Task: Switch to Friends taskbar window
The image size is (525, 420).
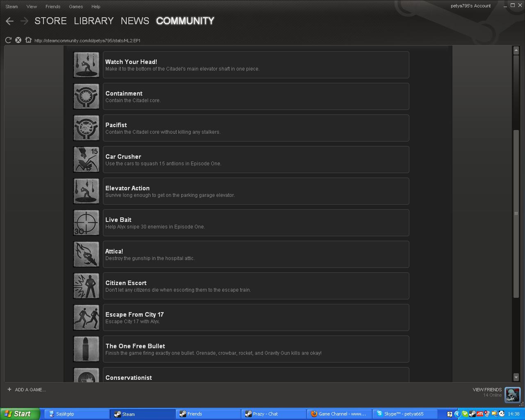Action: (208, 414)
